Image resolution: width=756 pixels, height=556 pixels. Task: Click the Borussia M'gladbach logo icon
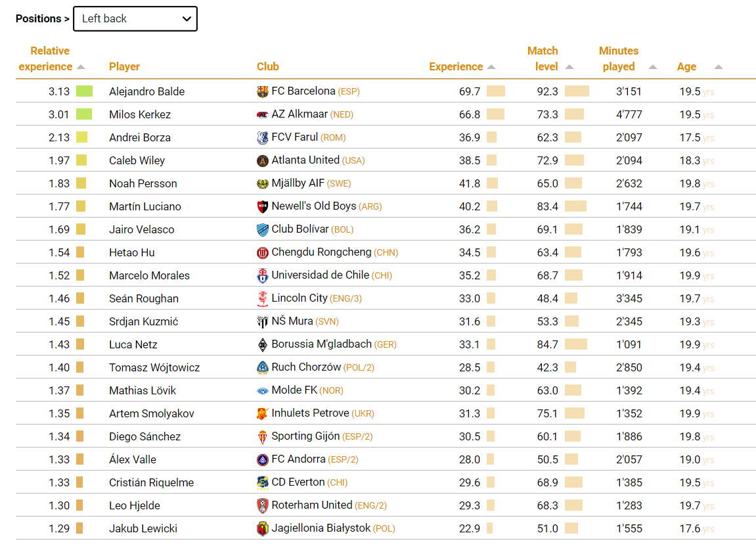pos(263,345)
